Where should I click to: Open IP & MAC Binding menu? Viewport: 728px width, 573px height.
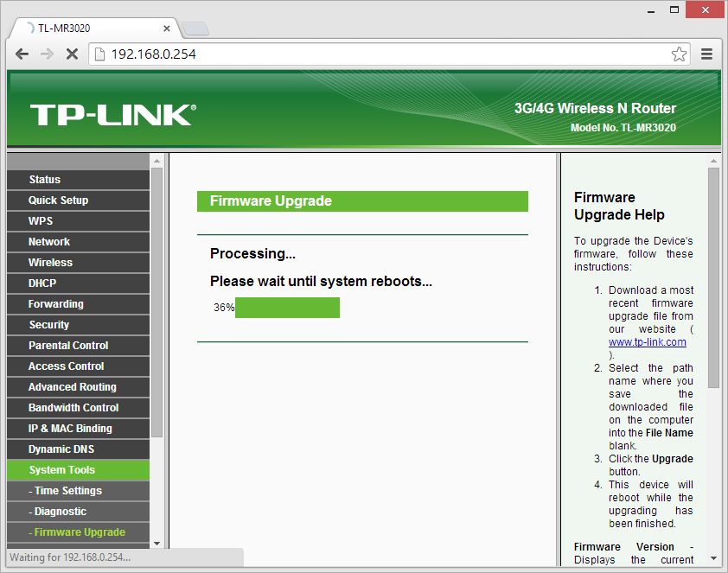pyautogui.click(x=78, y=429)
